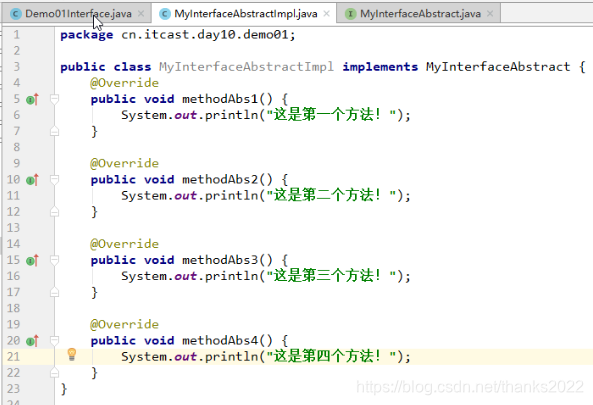The width and height of the screenshot is (593, 405).
Task: Click @Override annotation on line 14
Action: [124, 244]
